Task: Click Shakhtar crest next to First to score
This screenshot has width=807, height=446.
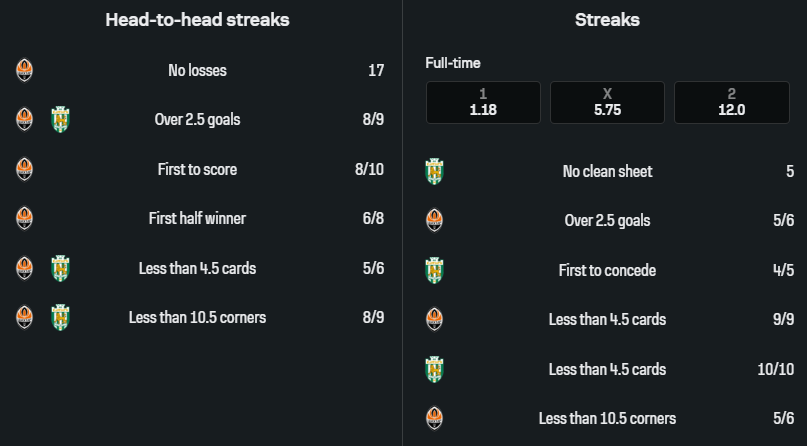Action: click(x=25, y=169)
